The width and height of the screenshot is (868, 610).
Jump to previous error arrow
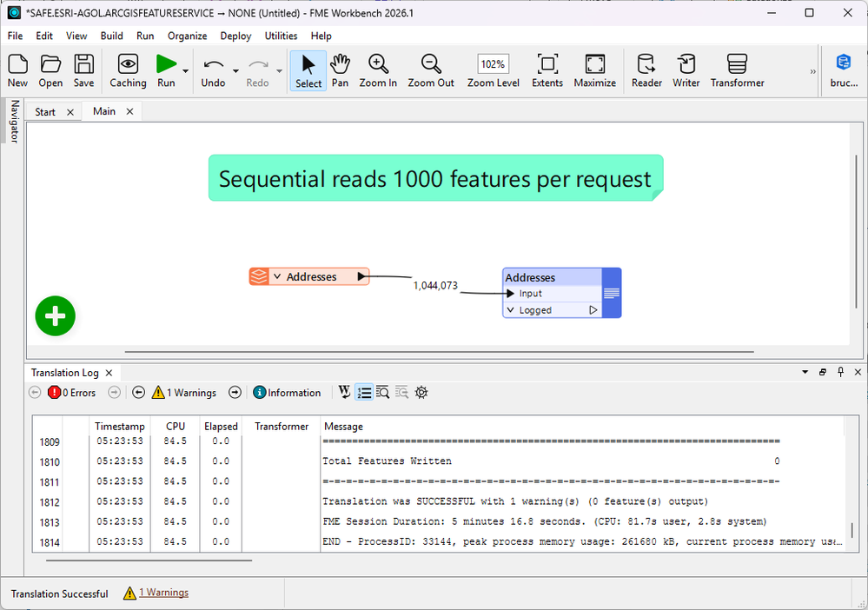(35, 393)
